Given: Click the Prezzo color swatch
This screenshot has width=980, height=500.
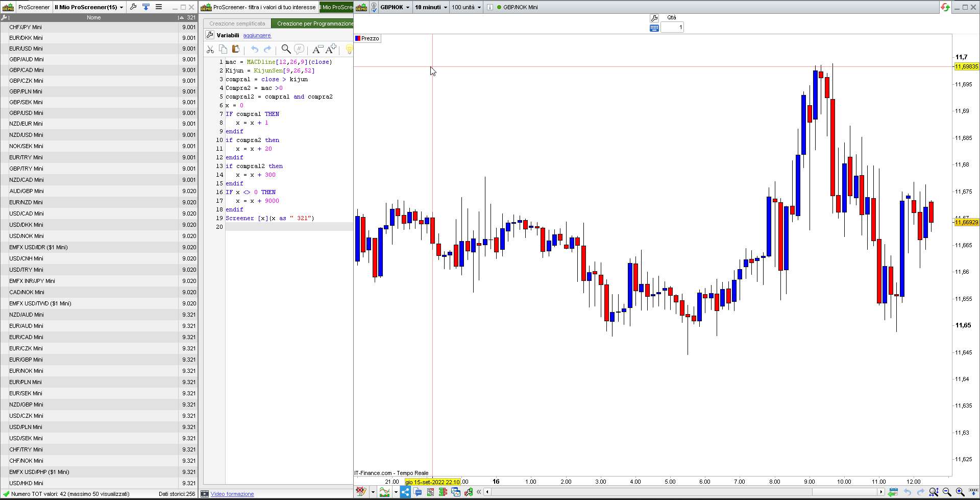Looking at the screenshot, I should [358, 38].
